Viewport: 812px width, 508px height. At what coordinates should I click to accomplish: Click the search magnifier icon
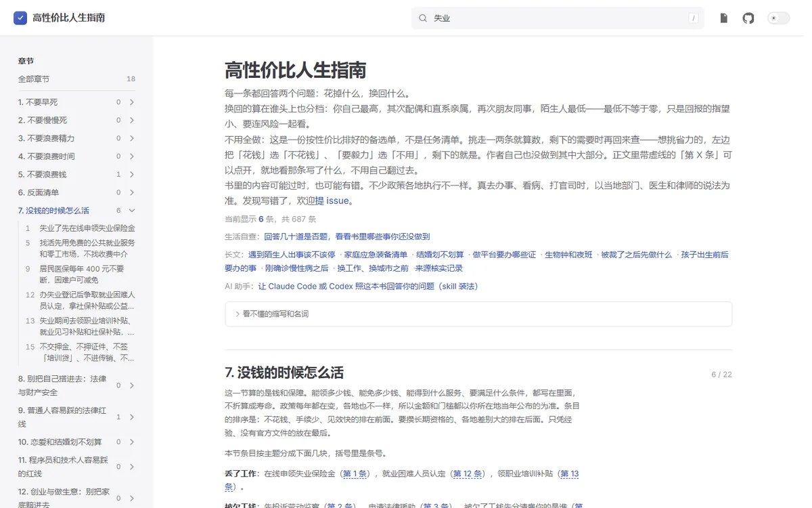click(423, 18)
